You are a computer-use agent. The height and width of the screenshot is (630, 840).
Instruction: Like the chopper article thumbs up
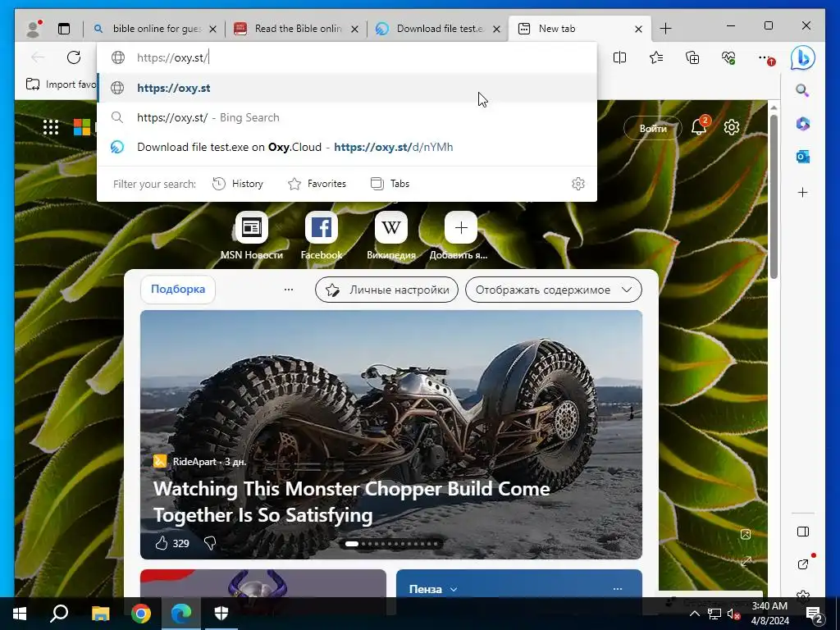tap(162, 543)
